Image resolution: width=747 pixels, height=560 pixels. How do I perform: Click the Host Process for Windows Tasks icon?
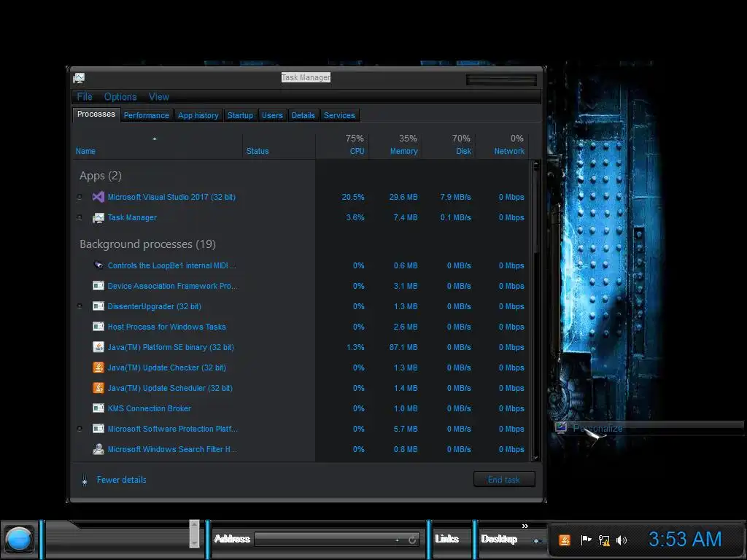click(x=98, y=327)
